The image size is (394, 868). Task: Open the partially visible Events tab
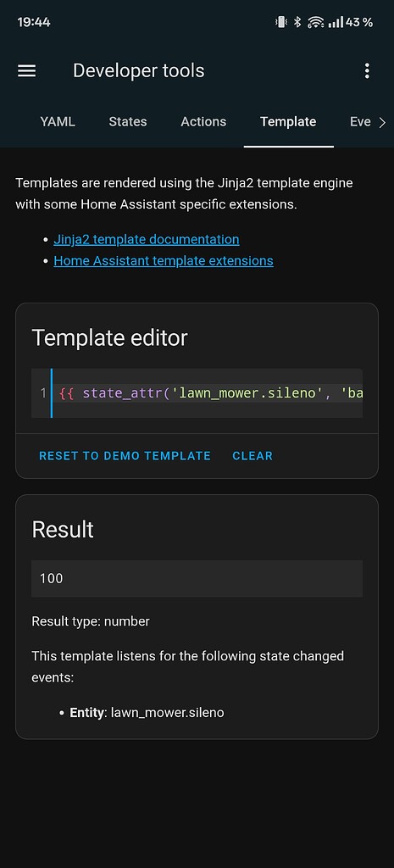point(360,122)
